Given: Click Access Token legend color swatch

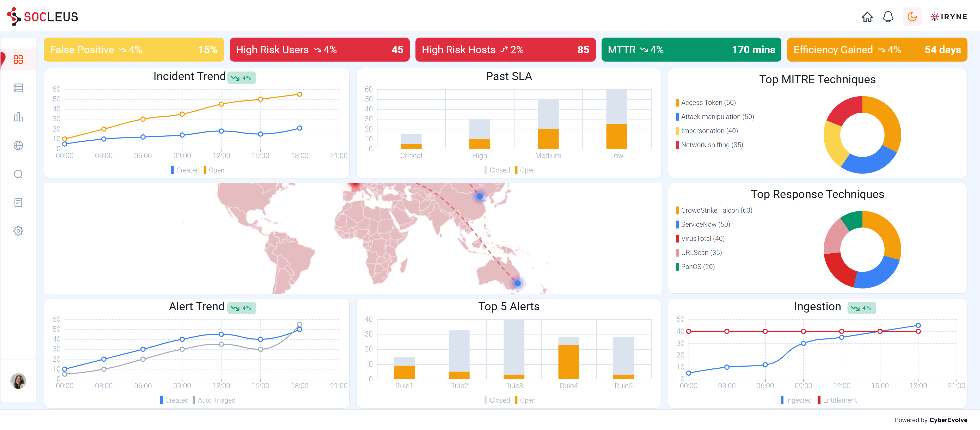Looking at the screenshot, I should [677, 103].
